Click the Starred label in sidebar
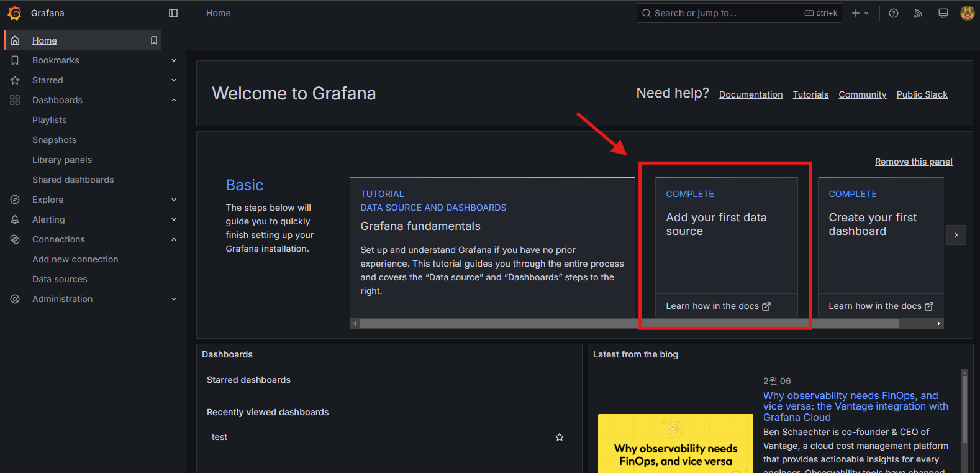980x473 pixels. tap(48, 80)
